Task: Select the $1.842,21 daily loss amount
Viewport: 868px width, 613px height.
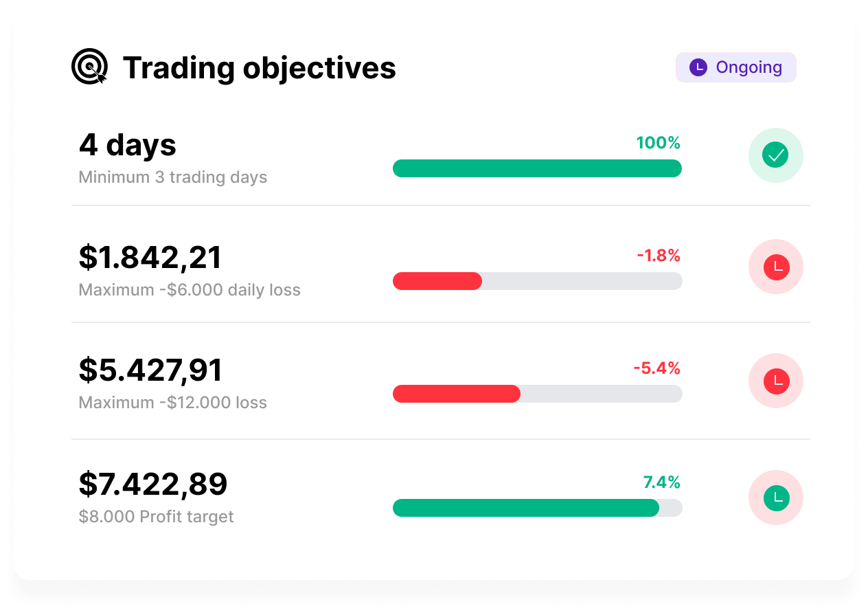Action: tap(150, 257)
